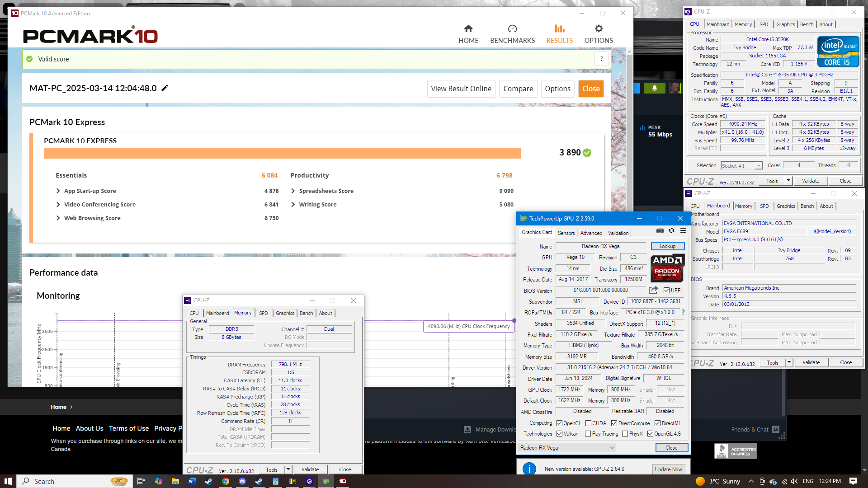Open GPU-Z hamburger menu

point(683,230)
